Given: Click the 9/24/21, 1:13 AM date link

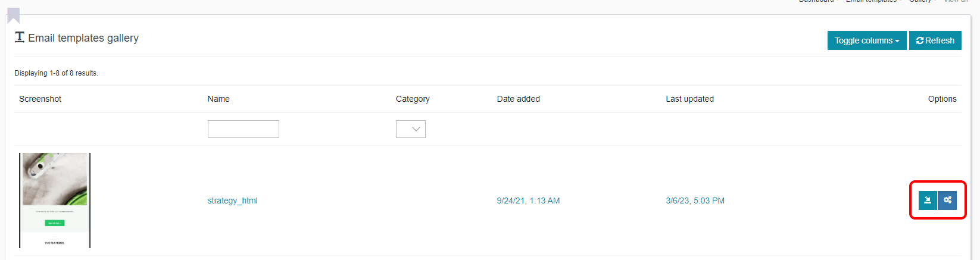Looking at the screenshot, I should click(x=529, y=201).
